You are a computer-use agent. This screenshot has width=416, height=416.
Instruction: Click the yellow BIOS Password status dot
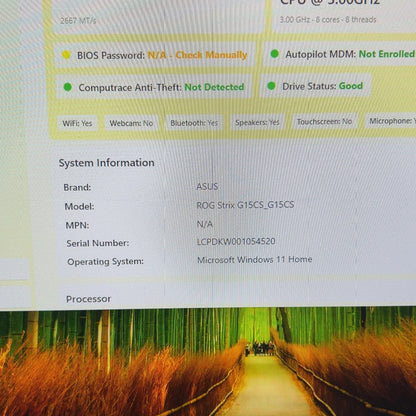[66, 55]
